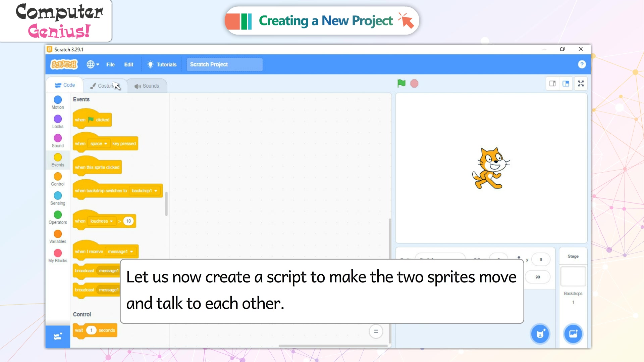Viewport: 644px width, 362px height.
Task: Select the Looks block category
Action: point(58,122)
